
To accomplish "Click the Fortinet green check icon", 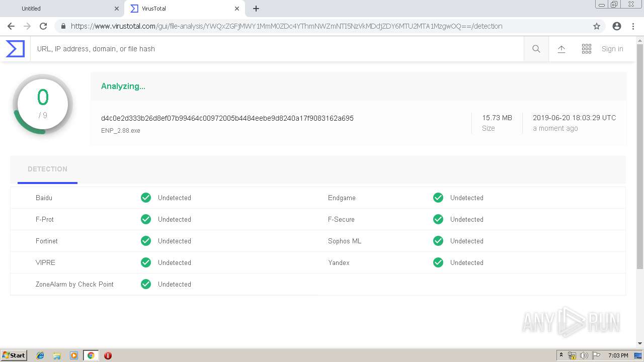I will [x=146, y=241].
